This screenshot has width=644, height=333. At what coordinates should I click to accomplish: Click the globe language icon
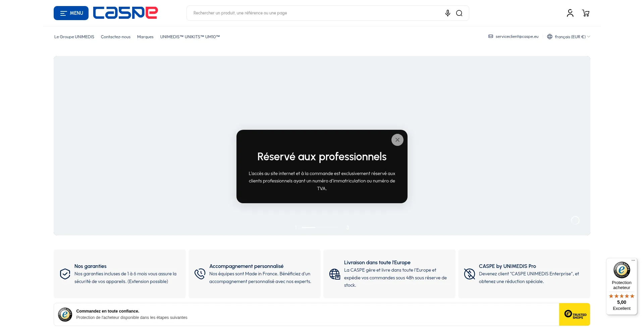550,37
